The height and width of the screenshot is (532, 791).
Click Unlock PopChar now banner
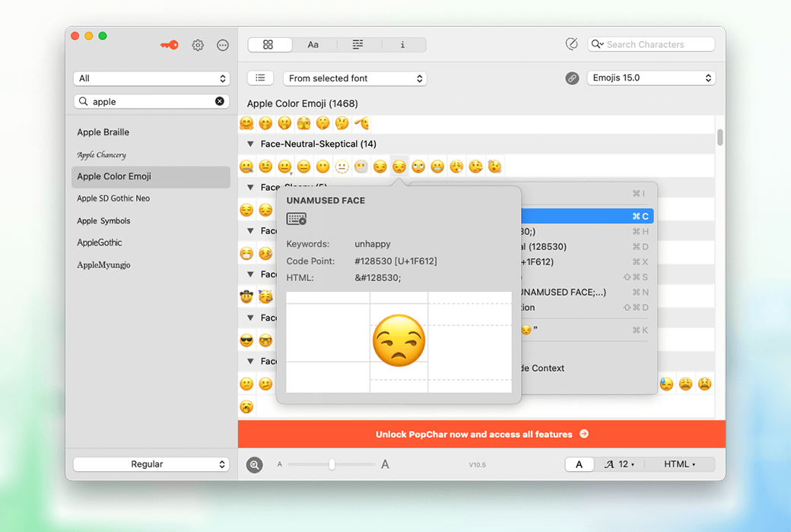click(x=481, y=435)
